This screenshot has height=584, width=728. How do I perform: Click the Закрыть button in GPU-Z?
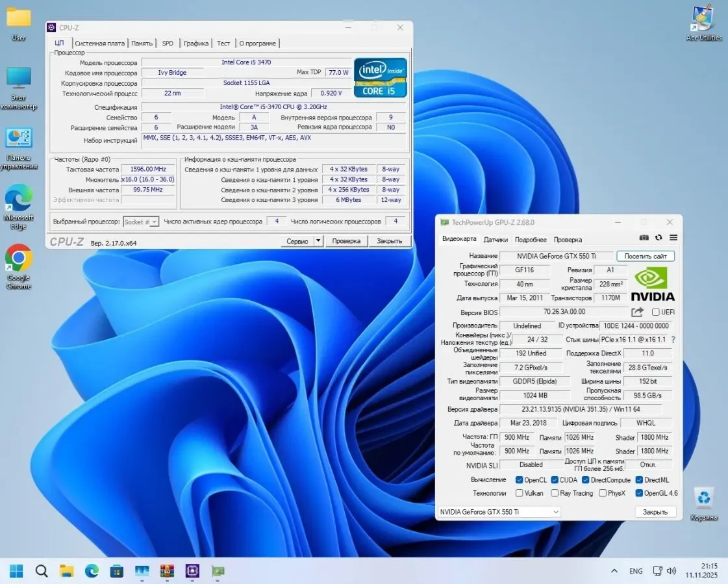coord(655,512)
